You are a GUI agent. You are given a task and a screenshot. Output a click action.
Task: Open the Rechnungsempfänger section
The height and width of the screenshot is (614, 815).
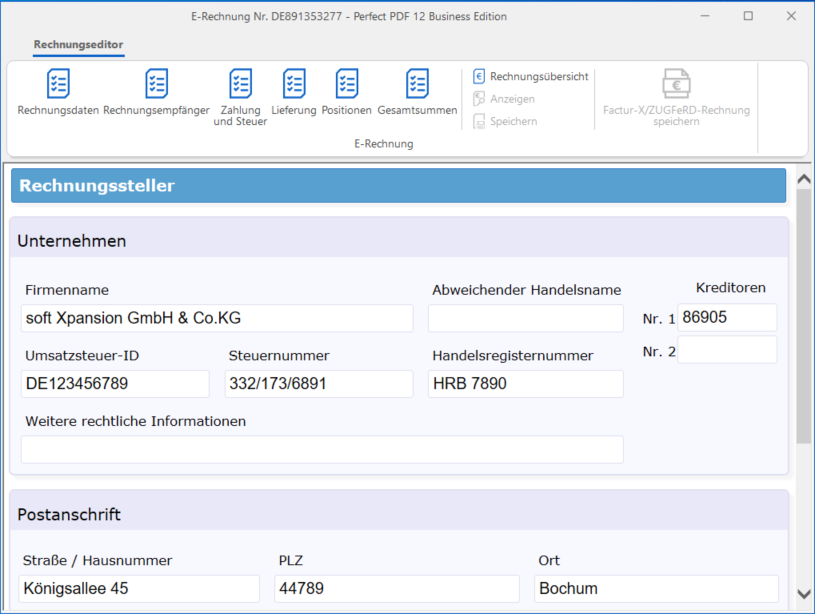coord(156,92)
